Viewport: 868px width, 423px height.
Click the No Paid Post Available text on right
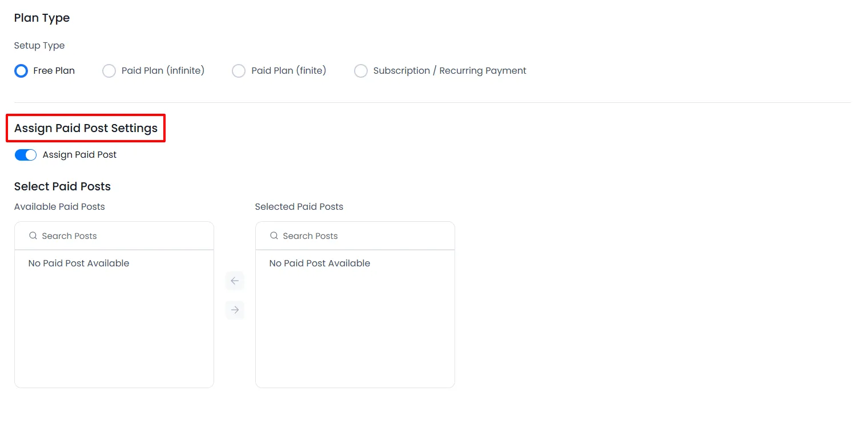point(319,263)
